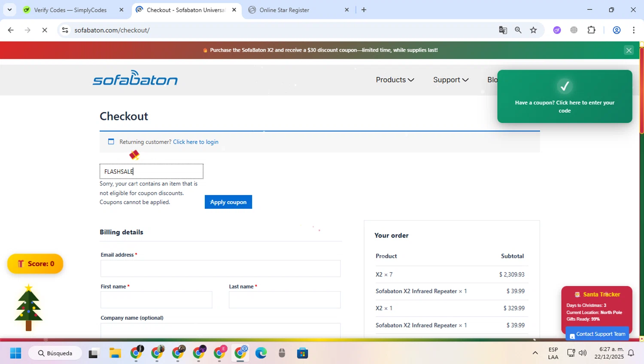Close the Online Star Register tab
The image size is (644, 364).
point(347,10)
